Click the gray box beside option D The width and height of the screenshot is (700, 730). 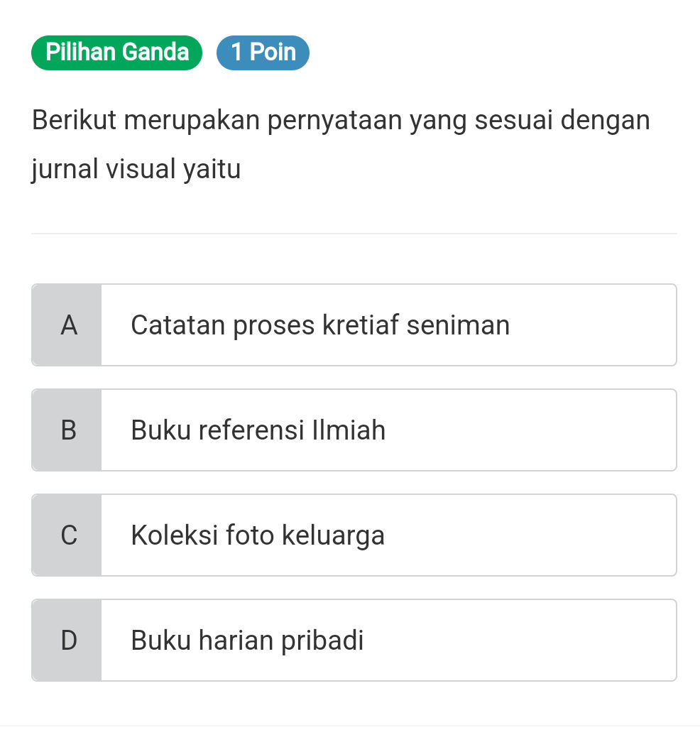click(x=68, y=640)
